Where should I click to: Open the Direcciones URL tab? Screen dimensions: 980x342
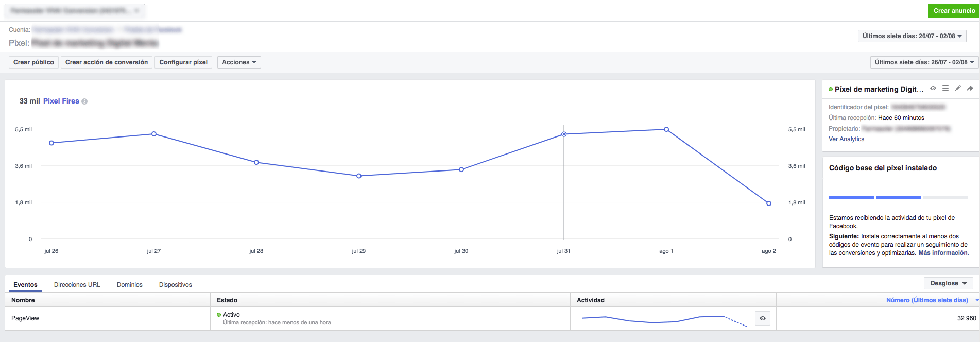(77, 285)
